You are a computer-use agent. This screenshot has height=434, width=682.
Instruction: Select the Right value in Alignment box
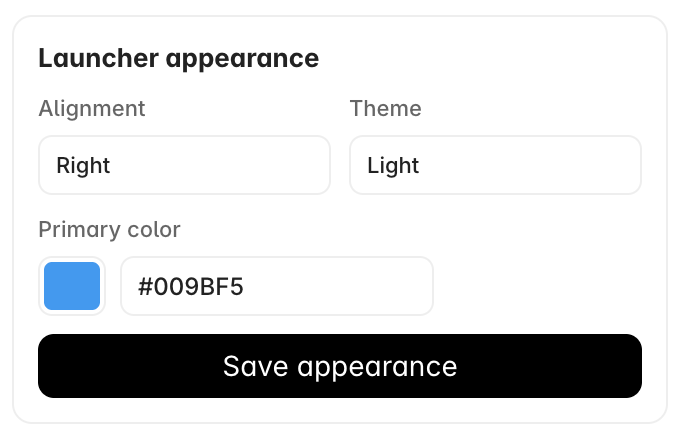click(83, 165)
